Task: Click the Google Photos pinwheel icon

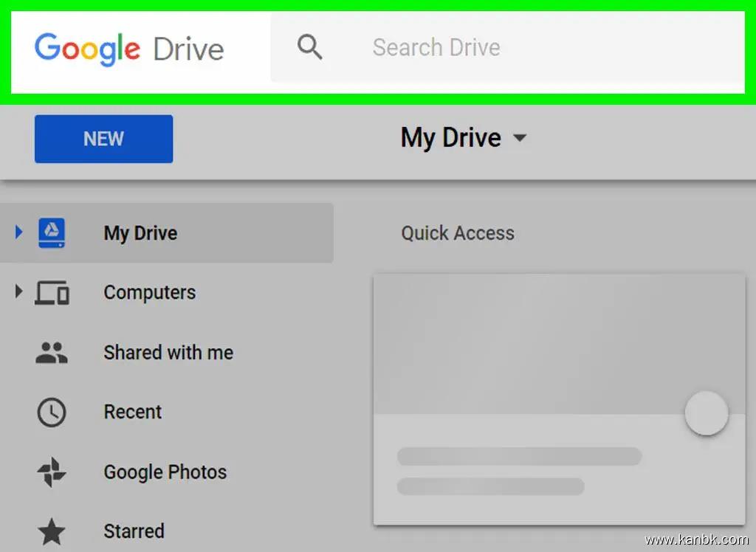Action: tap(52, 472)
